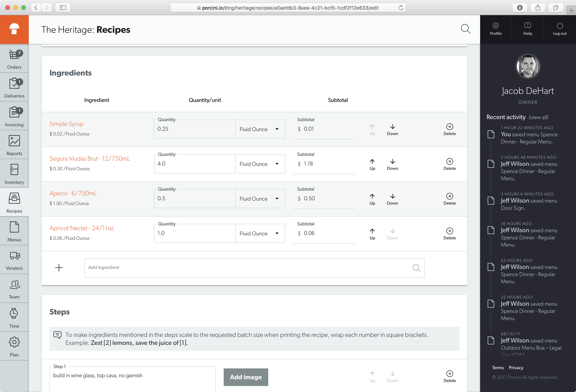576x392 pixels.
Task: Click the search magnifier in the header
Action: pyautogui.click(x=465, y=29)
